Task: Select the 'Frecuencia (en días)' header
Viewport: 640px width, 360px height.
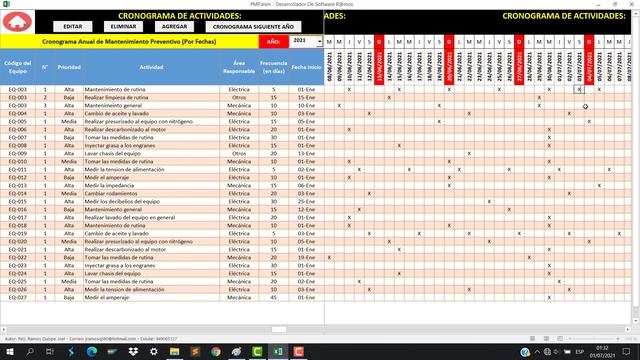Action: coord(273,67)
